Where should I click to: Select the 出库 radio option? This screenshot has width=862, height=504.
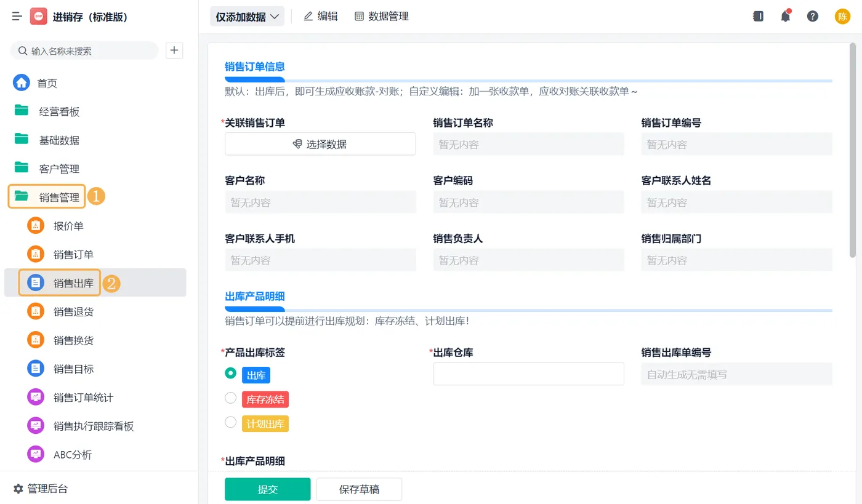231,373
